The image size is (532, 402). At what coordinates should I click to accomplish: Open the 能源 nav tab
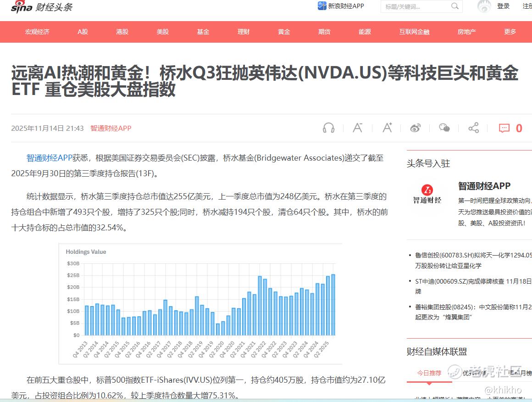point(365,32)
